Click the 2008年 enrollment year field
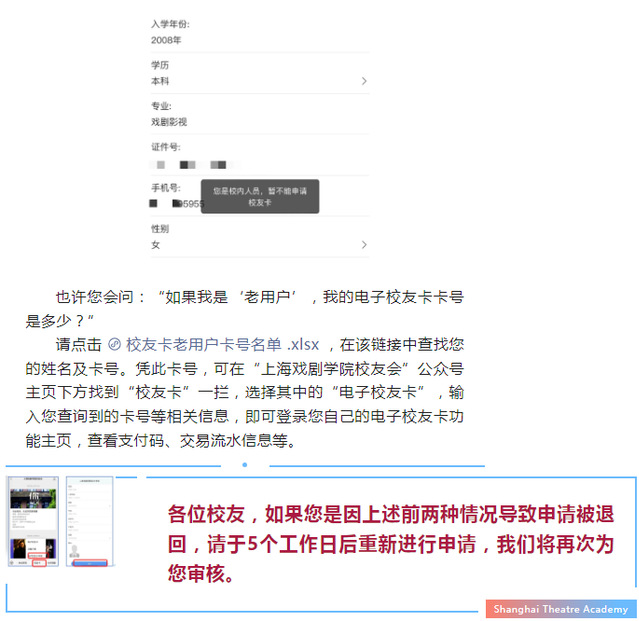The height and width of the screenshot is (621, 639). [166, 40]
